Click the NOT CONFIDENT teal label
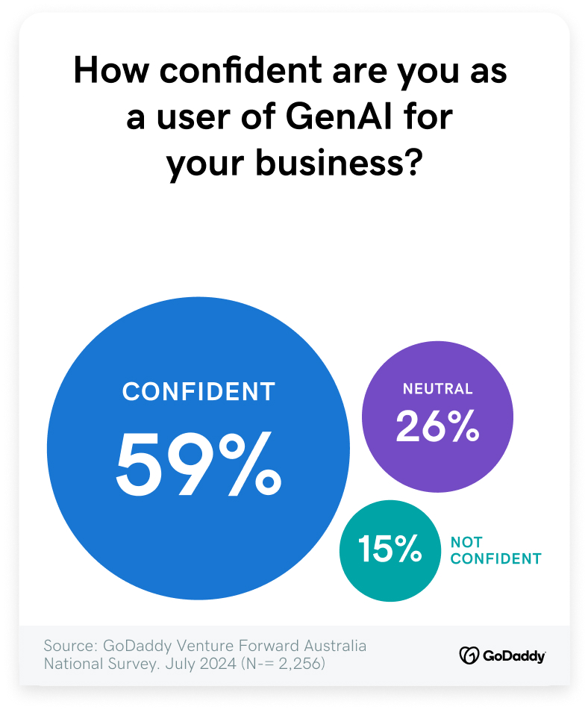The height and width of the screenshot is (710, 588). pyautogui.click(x=496, y=551)
